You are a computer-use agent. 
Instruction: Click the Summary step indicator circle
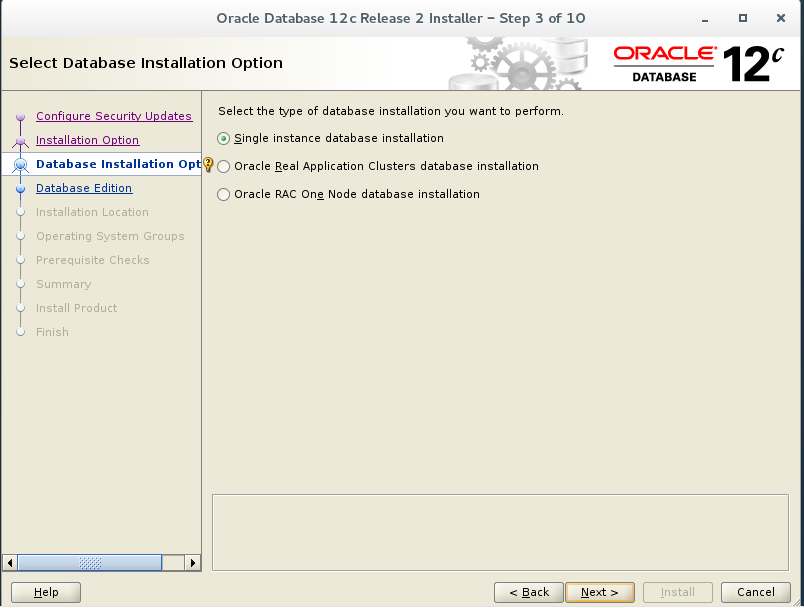tap(22, 284)
